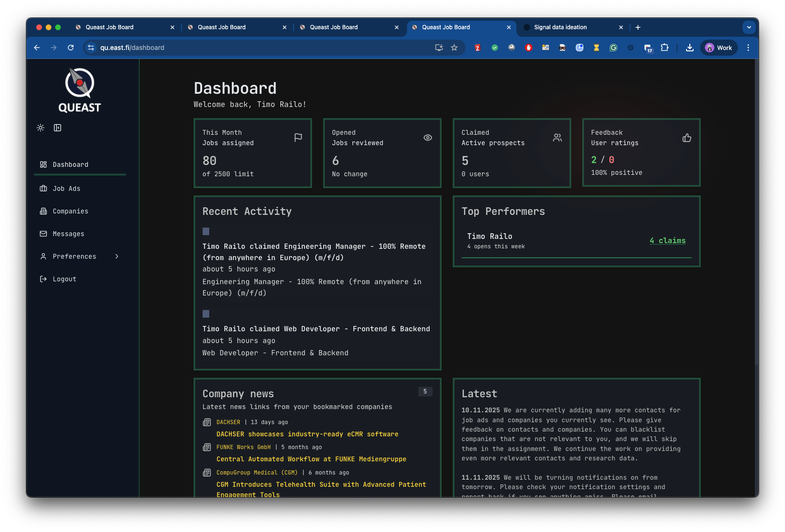Click the flag icon on Jobs assigned card
Viewport: 785px width, 532px height.
tap(298, 138)
